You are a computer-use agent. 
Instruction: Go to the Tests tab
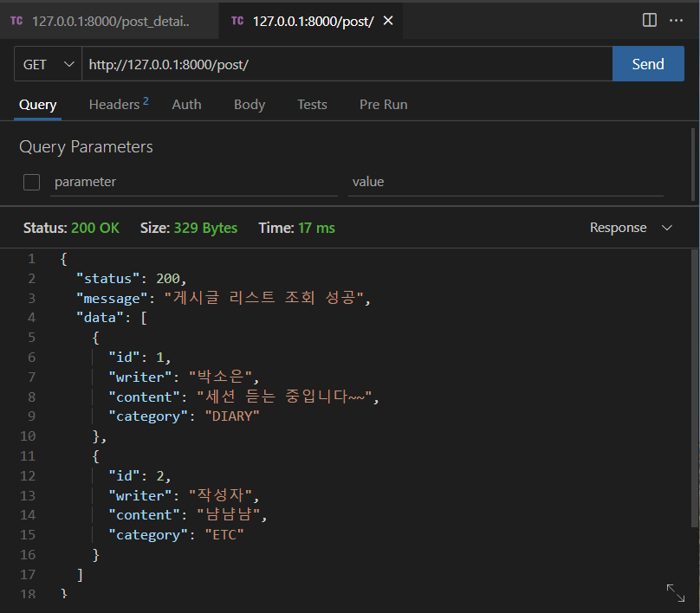pos(312,105)
